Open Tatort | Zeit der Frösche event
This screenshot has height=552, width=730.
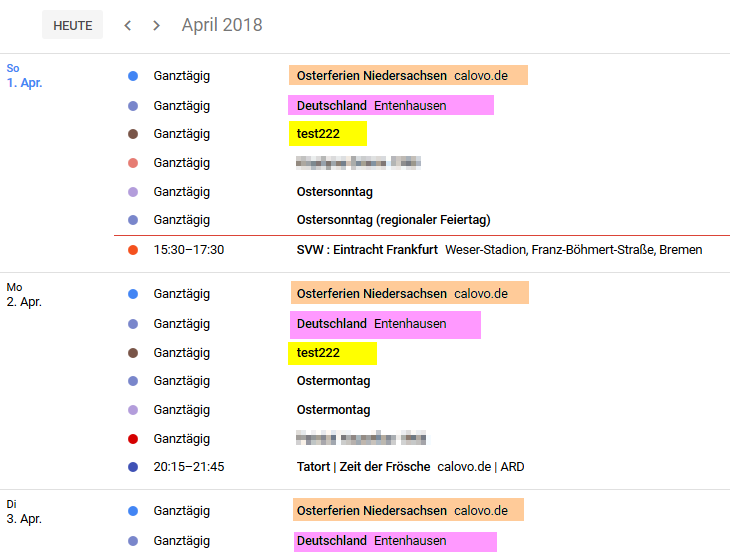364,467
